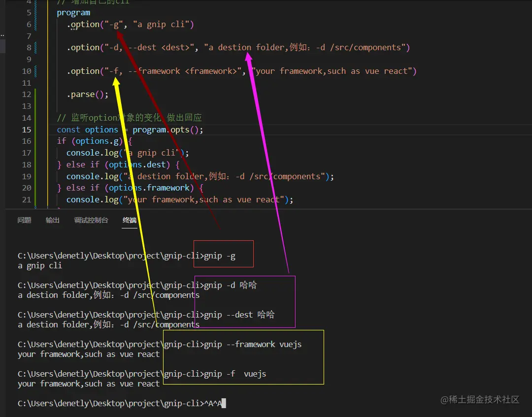Click the "-f, --framework <framework>" option string in code
Viewport: 532px width, 417px height.
point(173,71)
